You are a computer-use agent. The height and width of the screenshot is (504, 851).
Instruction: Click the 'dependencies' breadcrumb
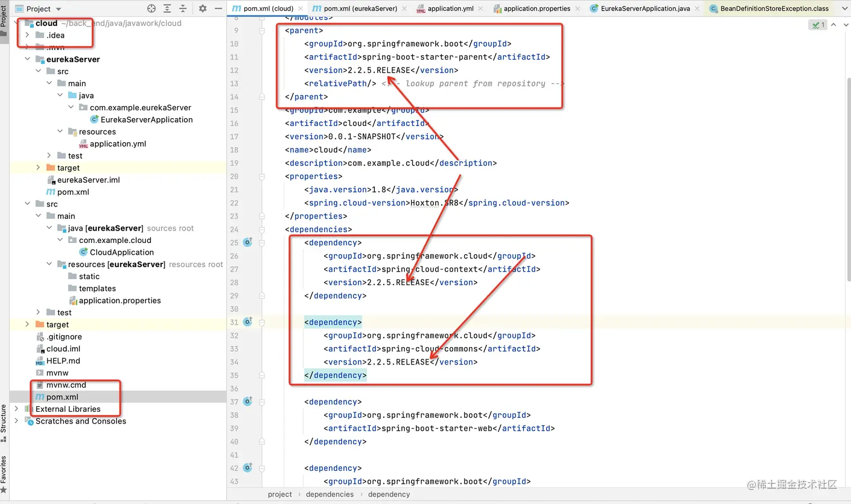coord(330,494)
